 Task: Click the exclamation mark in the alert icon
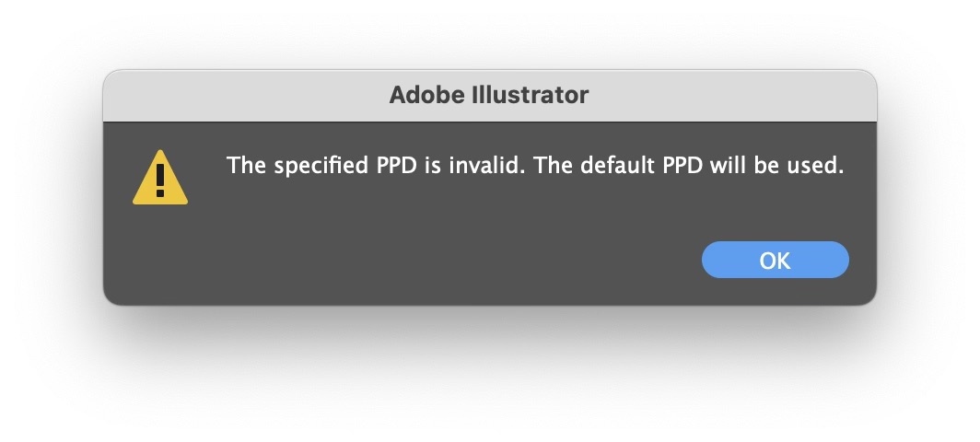(160, 180)
